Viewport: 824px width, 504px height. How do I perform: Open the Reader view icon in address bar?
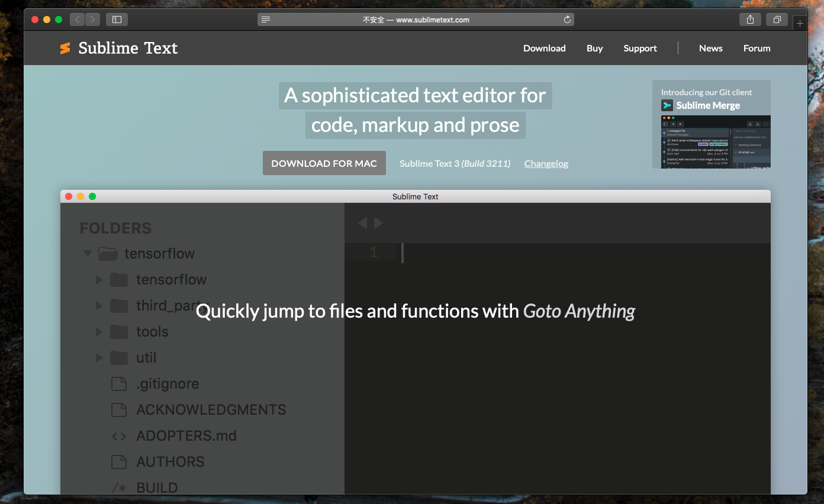coord(266,20)
